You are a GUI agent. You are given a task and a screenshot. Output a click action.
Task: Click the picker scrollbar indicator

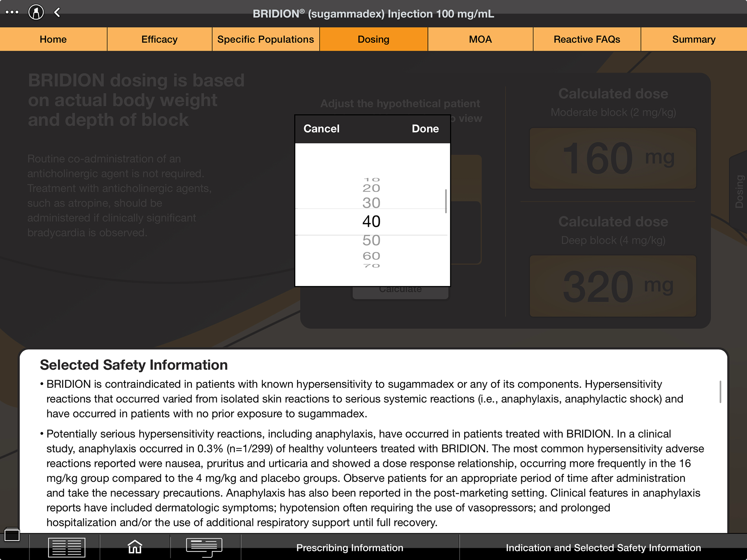(x=445, y=201)
